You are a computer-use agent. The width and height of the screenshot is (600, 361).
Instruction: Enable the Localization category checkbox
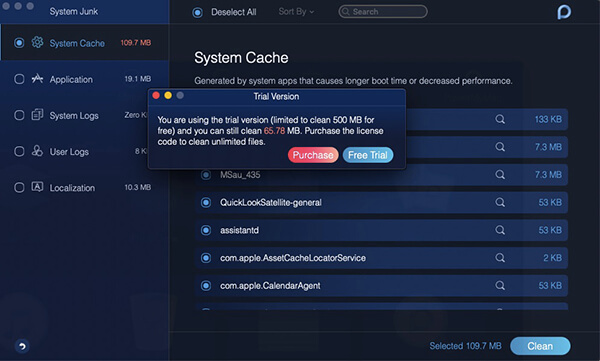point(19,188)
